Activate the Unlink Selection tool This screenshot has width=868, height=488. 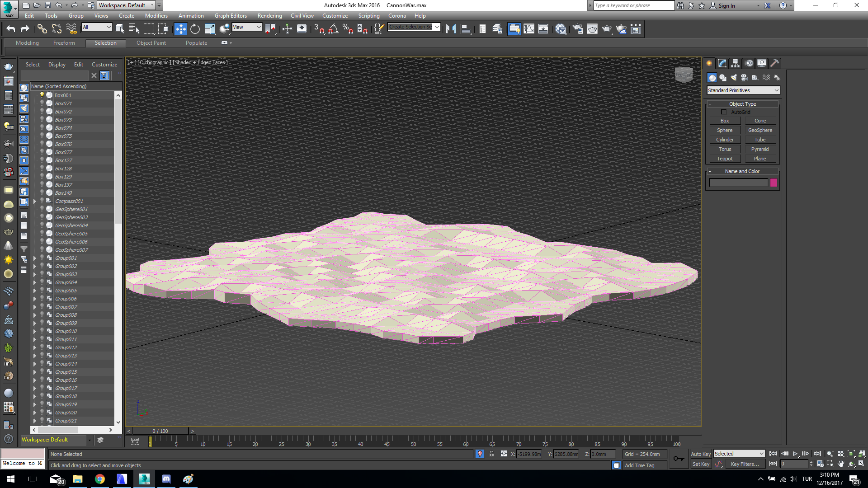[x=57, y=29]
